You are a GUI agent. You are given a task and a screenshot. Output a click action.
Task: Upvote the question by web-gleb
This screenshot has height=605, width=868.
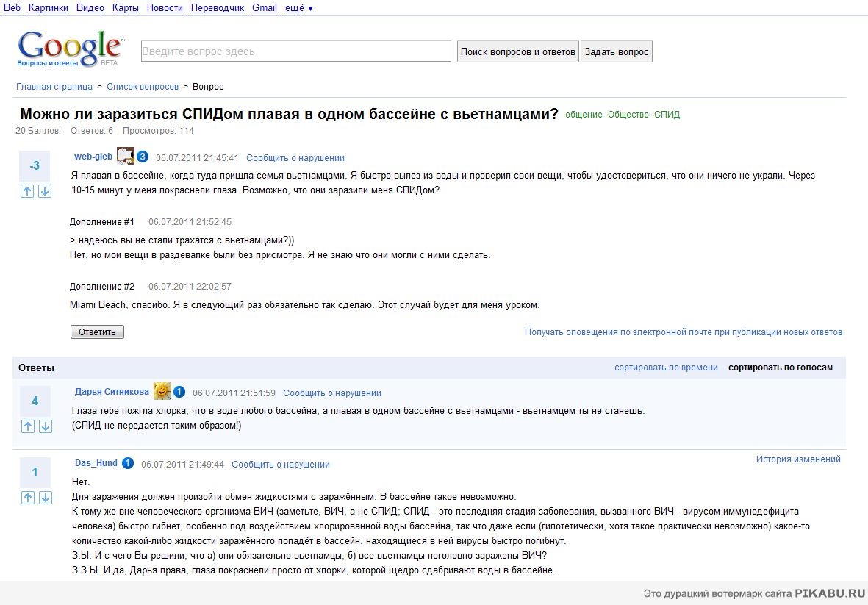coord(27,191)
